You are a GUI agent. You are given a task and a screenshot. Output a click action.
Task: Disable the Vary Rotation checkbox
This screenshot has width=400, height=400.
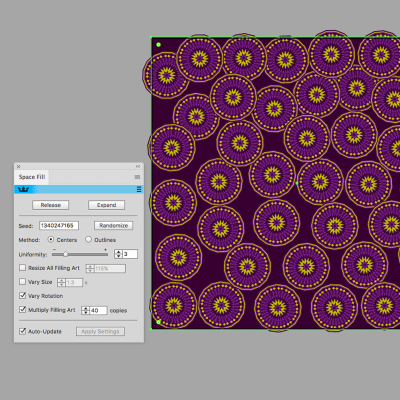pos(23,295)
